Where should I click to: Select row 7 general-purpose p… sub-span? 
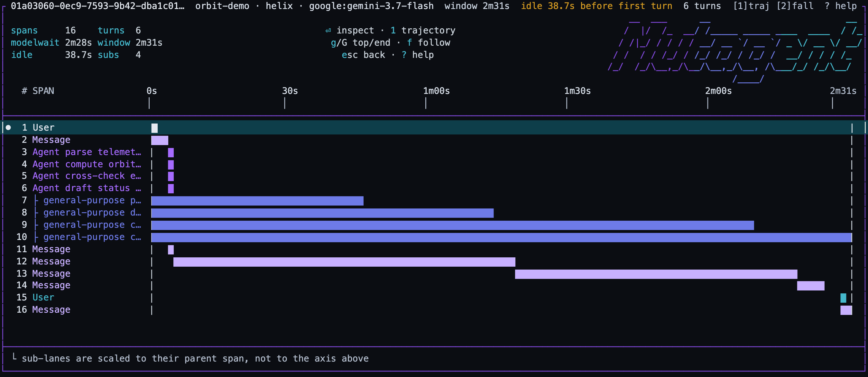click(434, 200)
